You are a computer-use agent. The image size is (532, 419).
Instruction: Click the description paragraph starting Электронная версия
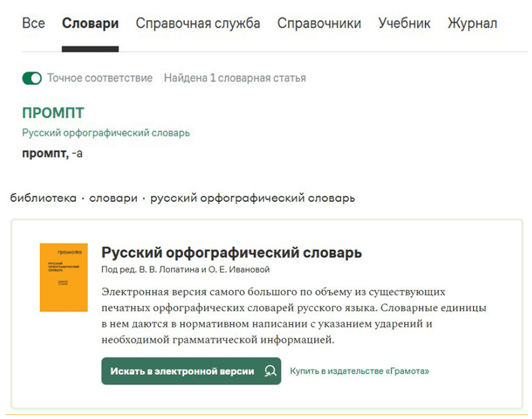coord(294,316)
